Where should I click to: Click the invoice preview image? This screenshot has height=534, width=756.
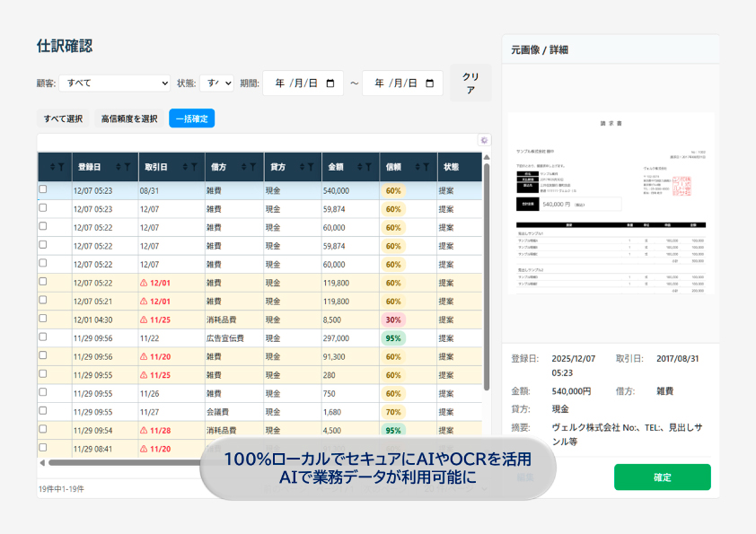(x=611, y=203)
